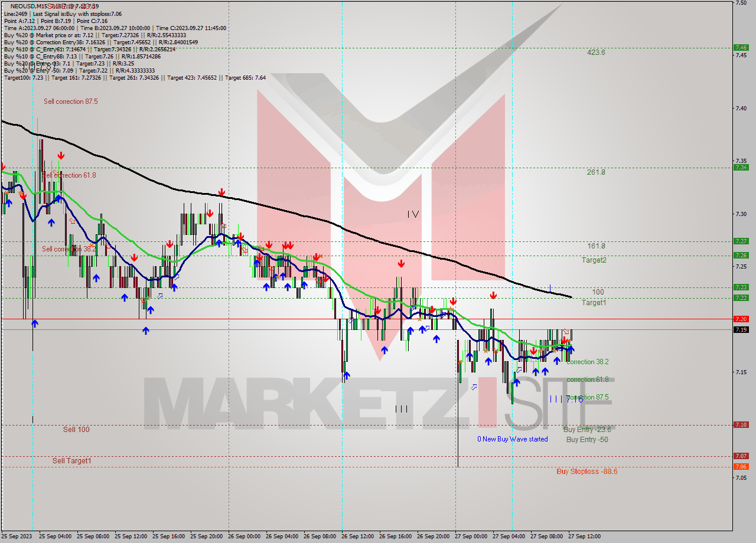Click the '25 Sep 2023' time label

click(x=16, y=537)
